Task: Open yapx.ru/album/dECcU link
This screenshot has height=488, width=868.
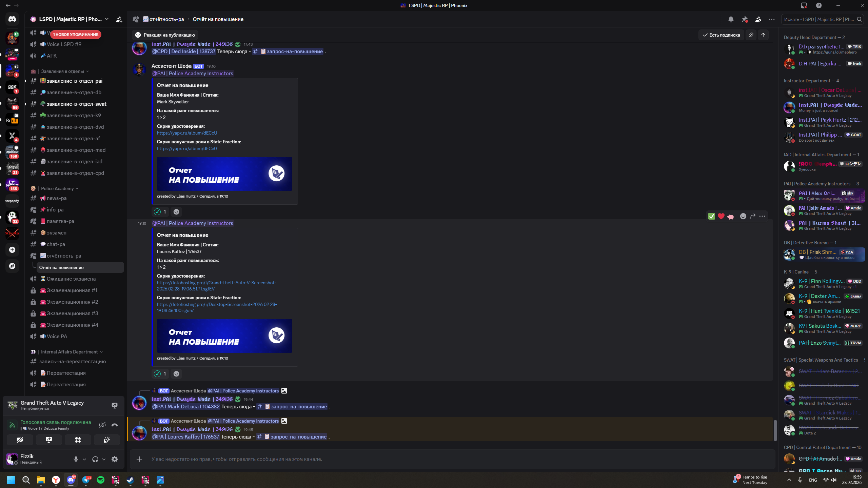Action: [x=187, y=133]
